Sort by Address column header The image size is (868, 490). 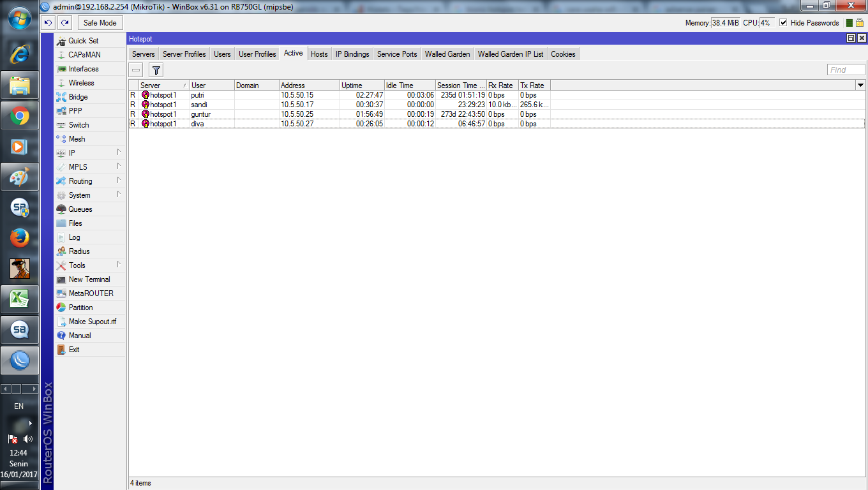310,85
